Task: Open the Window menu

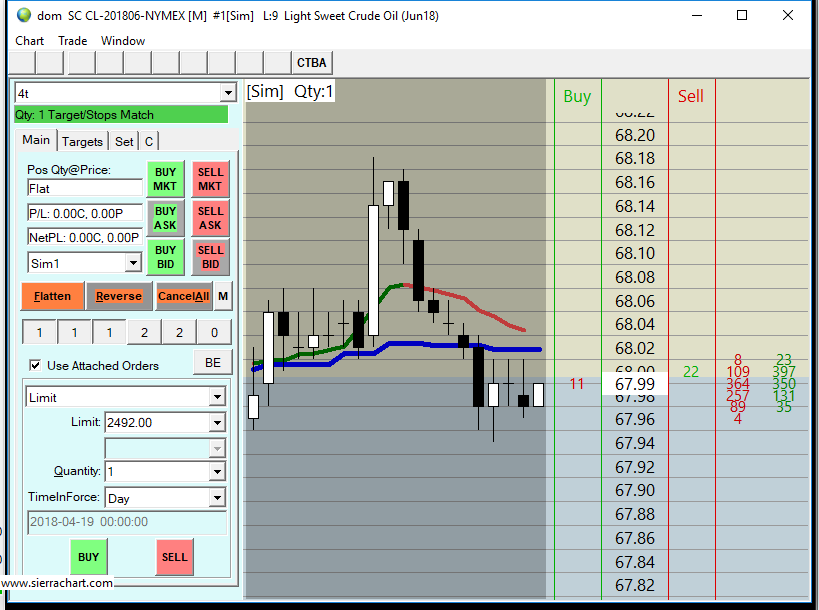Action: tap(123, 41)
